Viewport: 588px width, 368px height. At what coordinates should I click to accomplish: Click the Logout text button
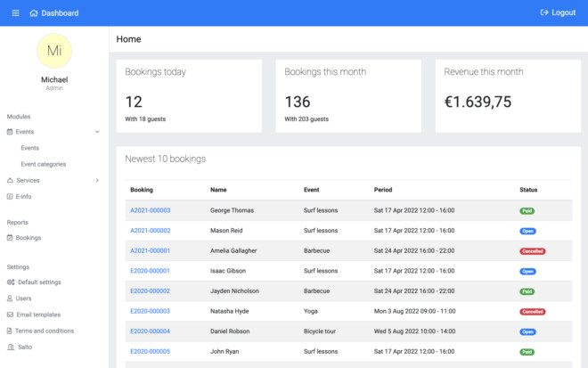coord(564,12)
